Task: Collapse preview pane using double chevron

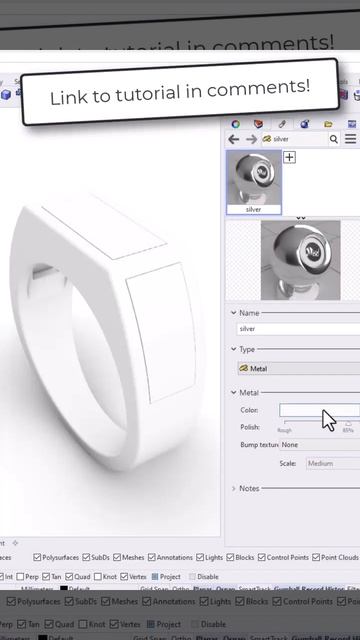Action: (301, 218)
